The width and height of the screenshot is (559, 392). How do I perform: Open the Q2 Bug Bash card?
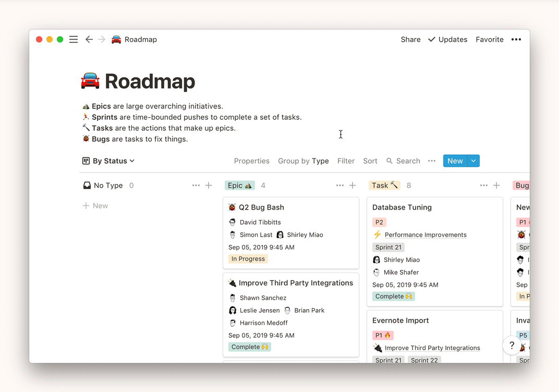261,207
